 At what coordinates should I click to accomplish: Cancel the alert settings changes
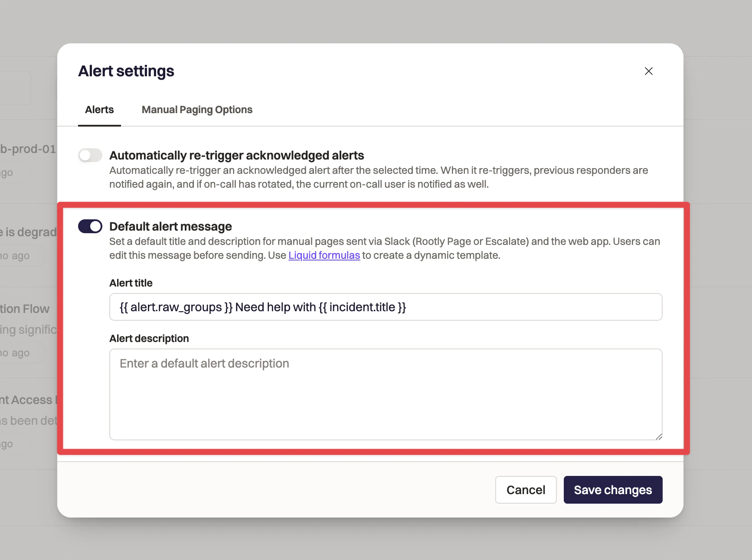(x=526, y=490)
